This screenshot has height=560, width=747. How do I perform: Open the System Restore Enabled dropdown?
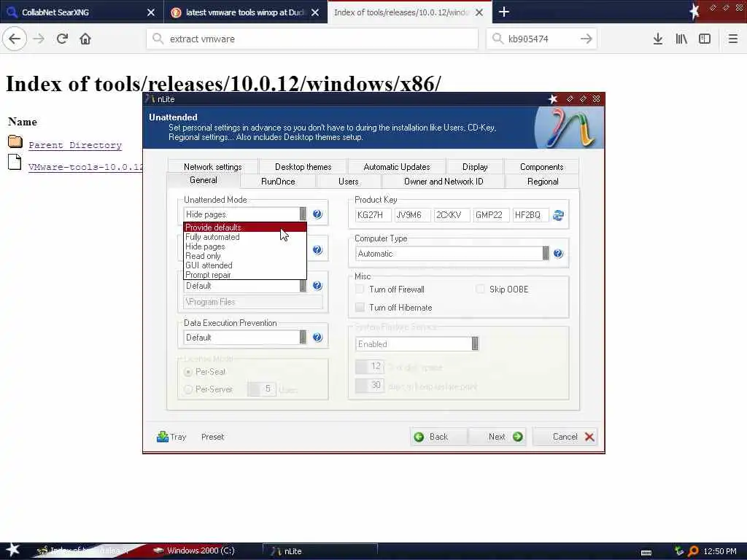pyautogui.click(x=417, y=344)
